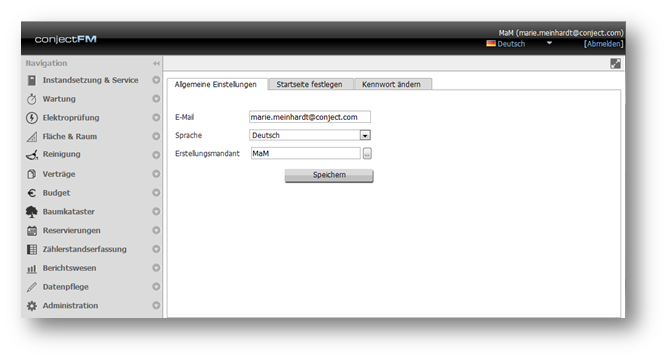Click the Instandsetzung & Service calculator icon
The height and width of the screenshot is (360, 668).
pyautogui.click(x=32, y=80)
